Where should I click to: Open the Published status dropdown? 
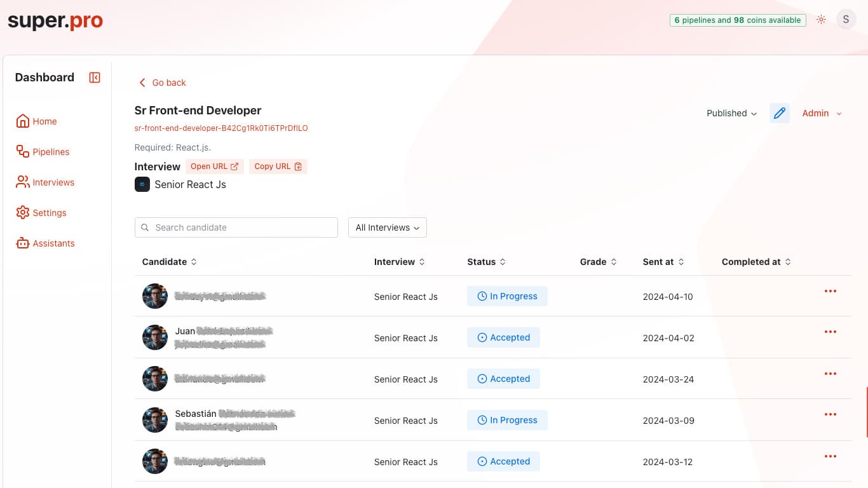coord(731,113)
